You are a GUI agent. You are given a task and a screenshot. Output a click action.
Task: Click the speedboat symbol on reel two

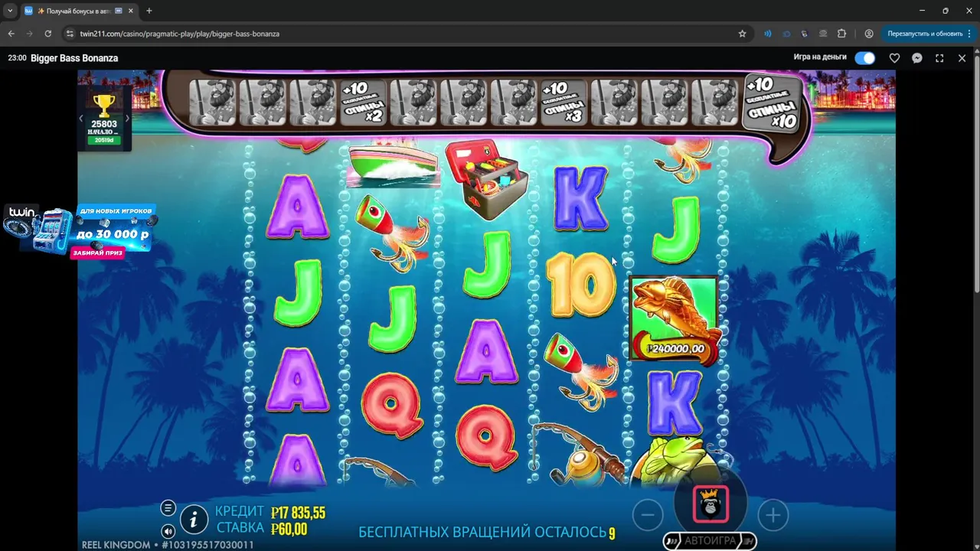[393, 165]
